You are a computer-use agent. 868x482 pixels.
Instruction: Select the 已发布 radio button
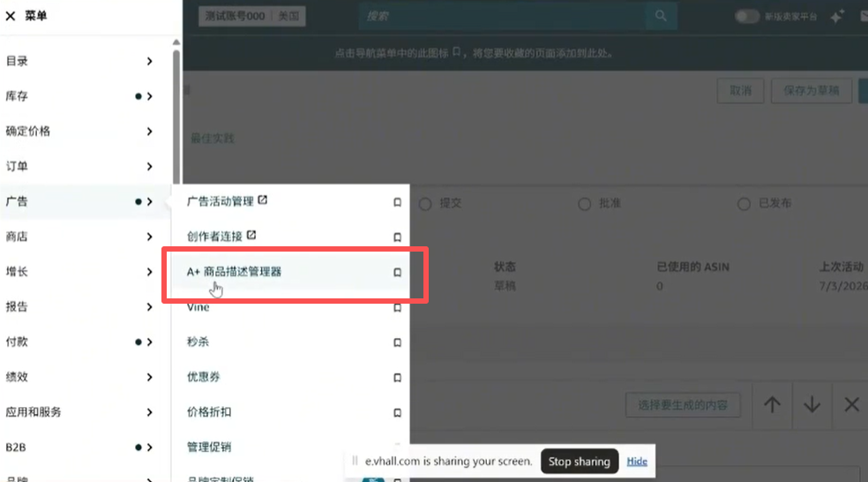[744, 204]
